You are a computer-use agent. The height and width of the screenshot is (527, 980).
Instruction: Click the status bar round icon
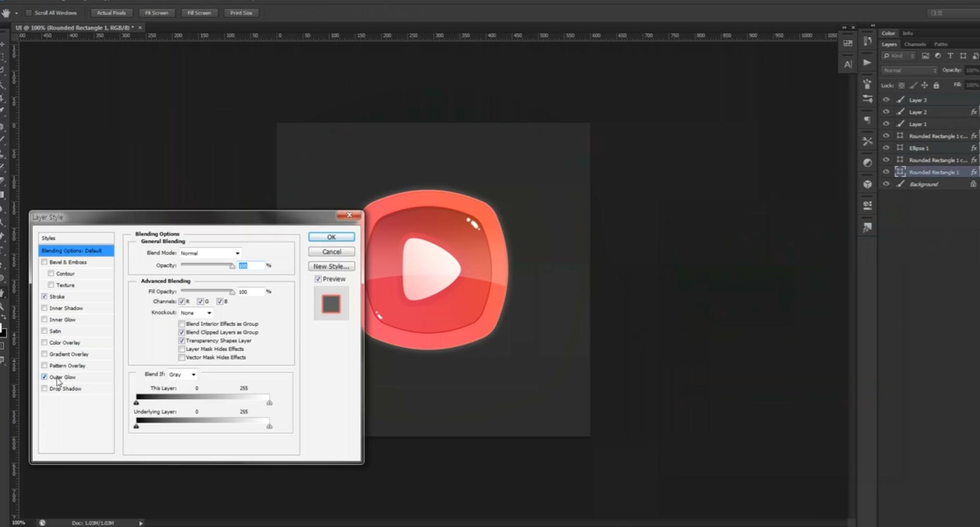(42, 523)
